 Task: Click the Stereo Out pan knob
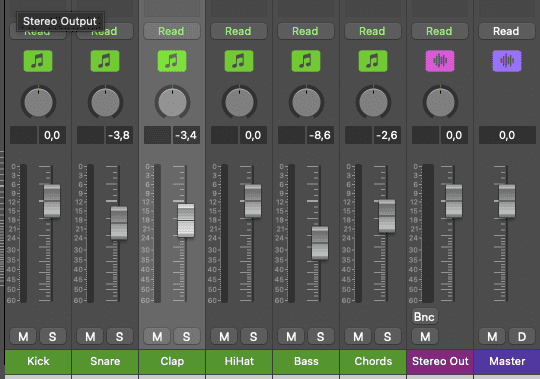click(x=440, y=102)
